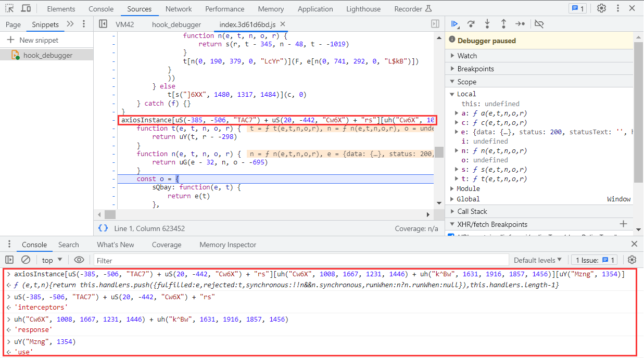Image resolution: width=644 pixels, height=358 pixels.
Task: Open the inspect element picker tool
Action: (10, 8)
